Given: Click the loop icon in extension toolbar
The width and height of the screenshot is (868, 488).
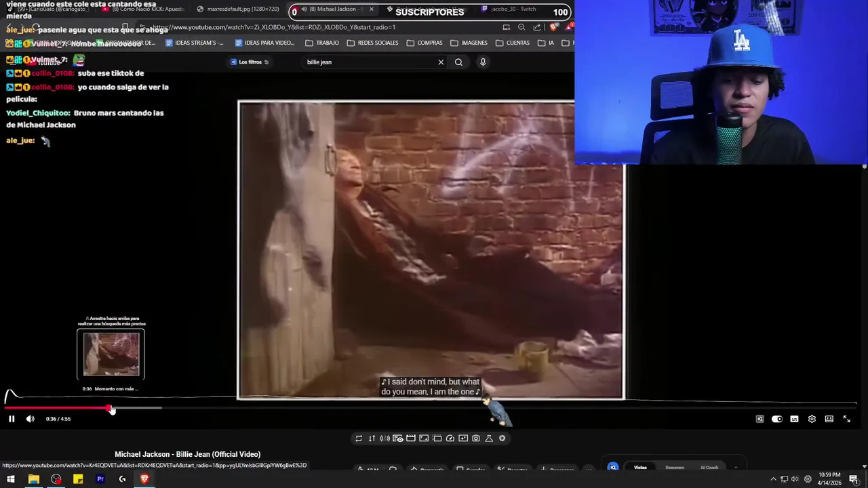Looking at the screenshot, I should (x=359, y=439).
